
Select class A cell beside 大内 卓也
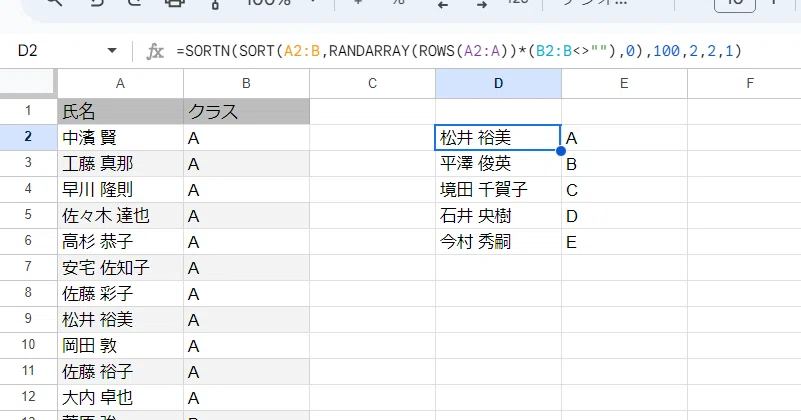click(x=246, y=398)
